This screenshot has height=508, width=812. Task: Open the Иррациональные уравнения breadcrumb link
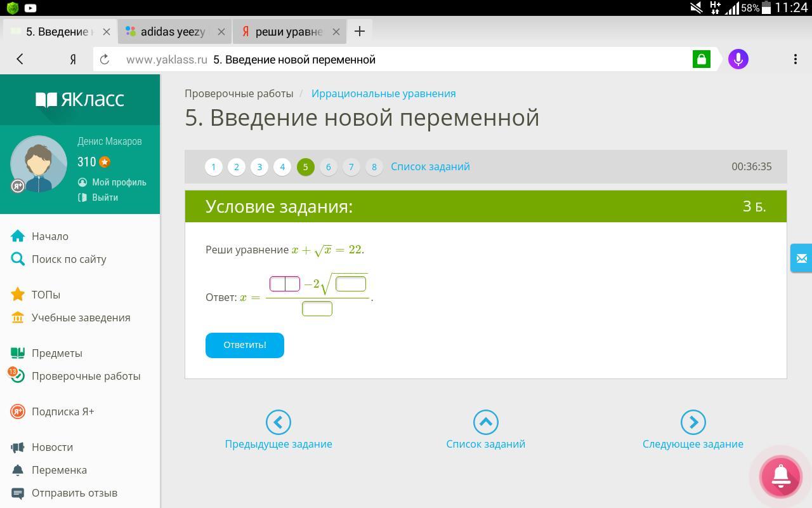(x=383, y=93)
